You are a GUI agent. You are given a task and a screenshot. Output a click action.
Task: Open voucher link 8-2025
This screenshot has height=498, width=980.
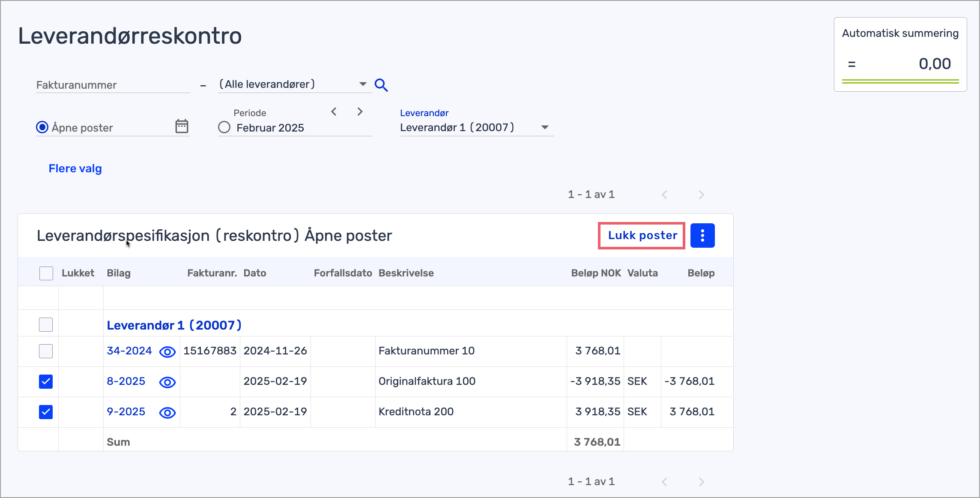(x=126, y=381)
